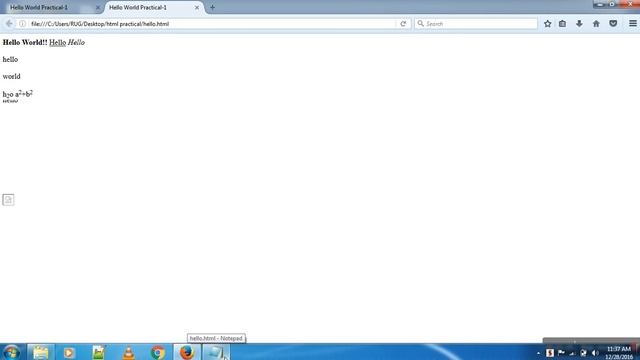
Task: Open the volume speaker tray icon
Action: point(595,353)
